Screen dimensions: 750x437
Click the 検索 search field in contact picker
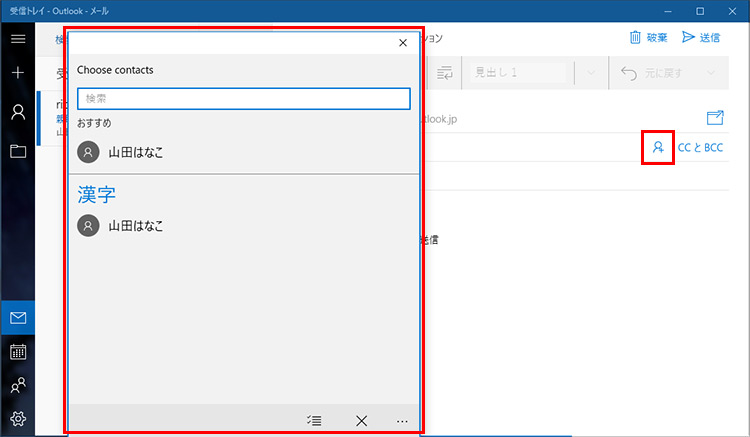tap(243, 99)
